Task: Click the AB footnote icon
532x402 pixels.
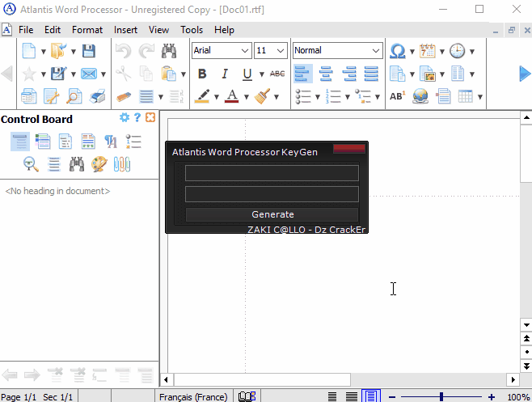Action: [x=397, y=96]
